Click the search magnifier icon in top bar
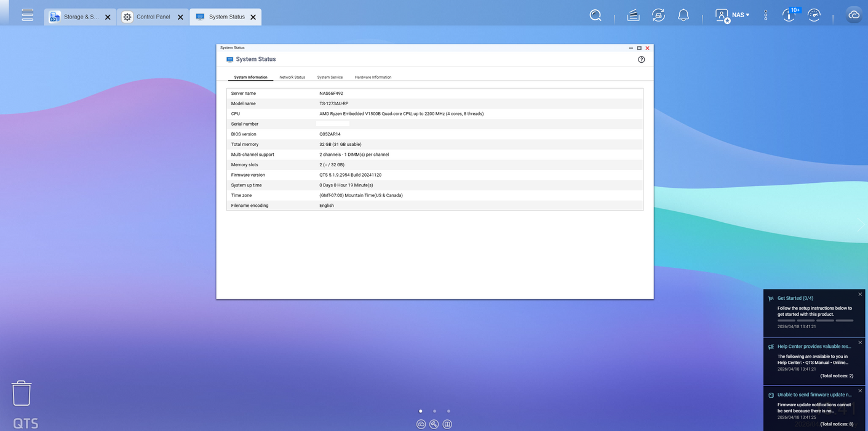 tap(595, 15)
